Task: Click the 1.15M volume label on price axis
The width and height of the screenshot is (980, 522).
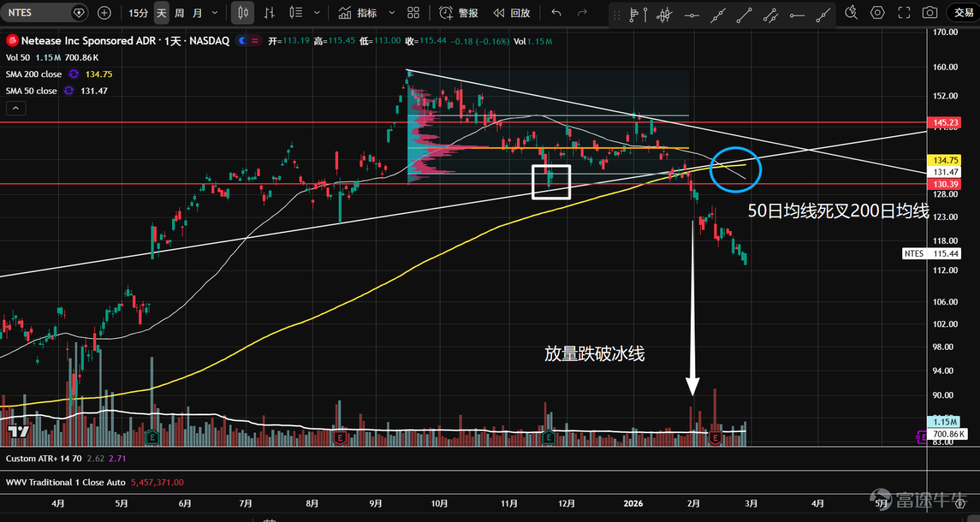Action: pyautogui.click(x=945, y=422)
